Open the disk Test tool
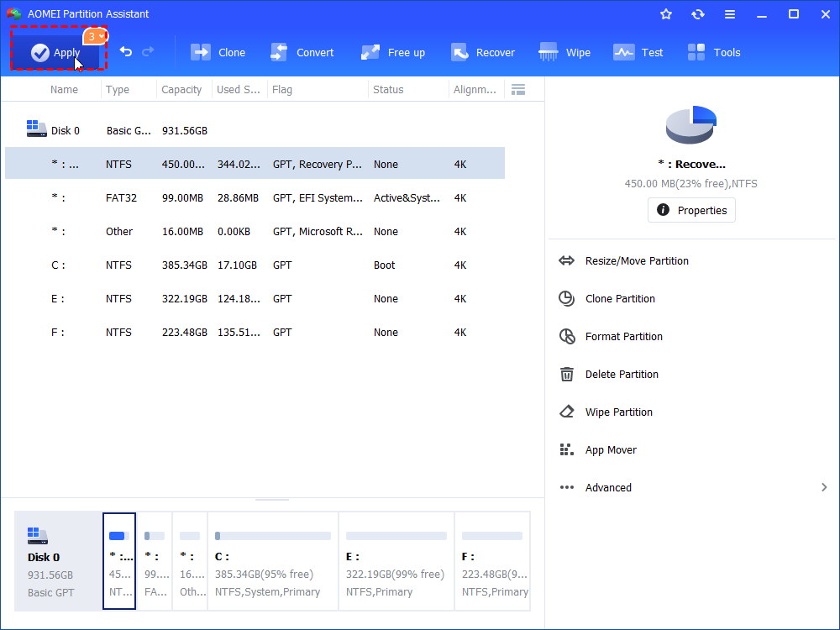This screenshot has height=630, width=840. (638, 52)
